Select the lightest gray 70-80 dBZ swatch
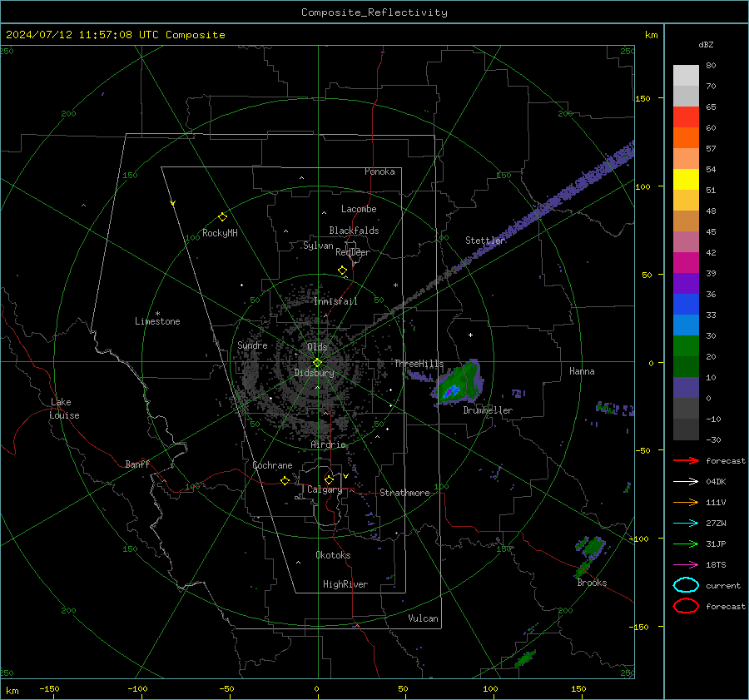 pos(686,76)
